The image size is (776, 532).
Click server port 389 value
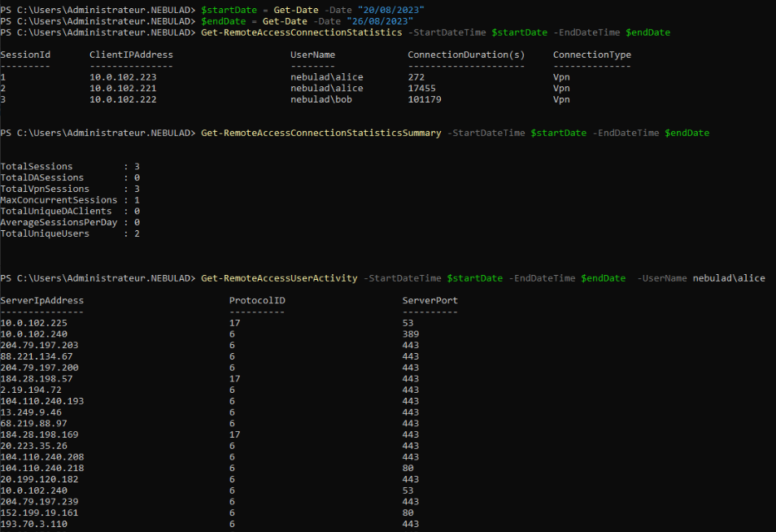click(x=411, y=334)
